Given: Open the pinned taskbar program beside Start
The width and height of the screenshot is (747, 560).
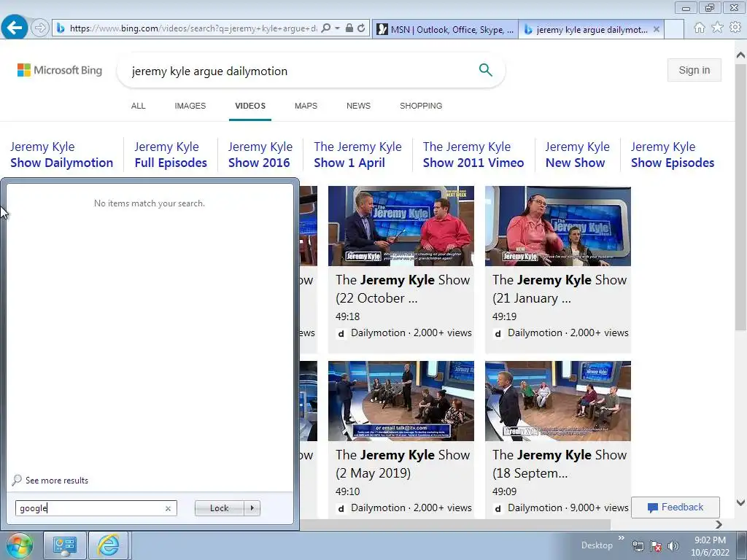Looking at the screenshot, I should pos(64,545).
